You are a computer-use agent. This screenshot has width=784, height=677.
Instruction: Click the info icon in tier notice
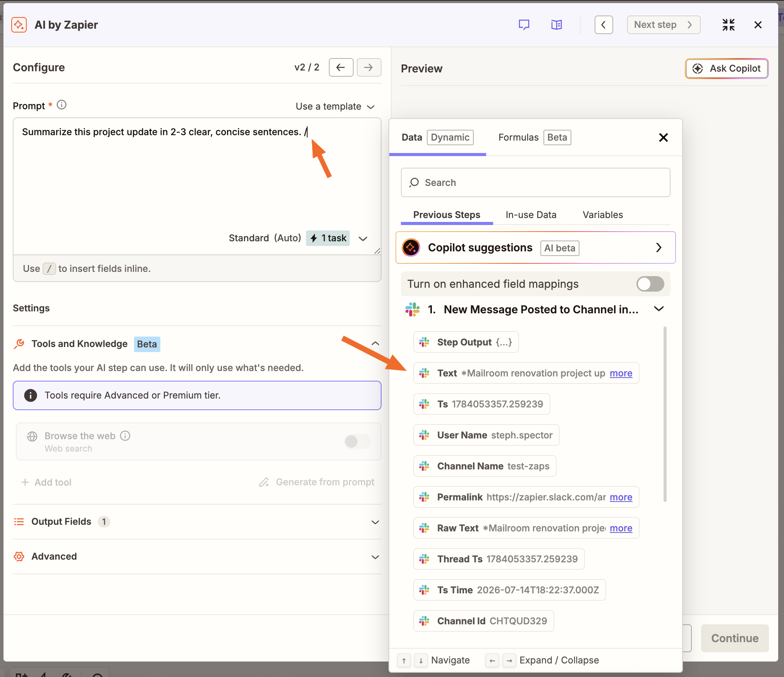[31, 395]
